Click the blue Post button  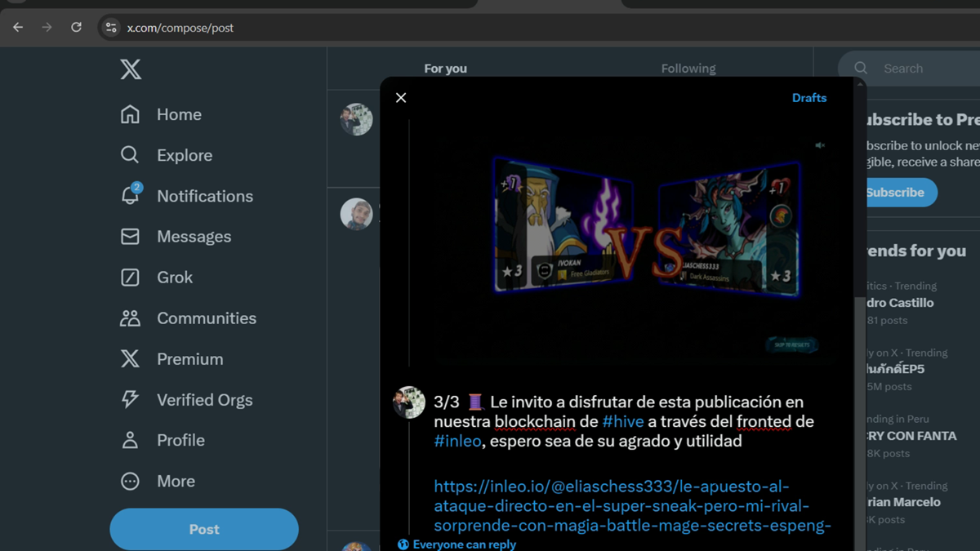(x=204, y=529)
